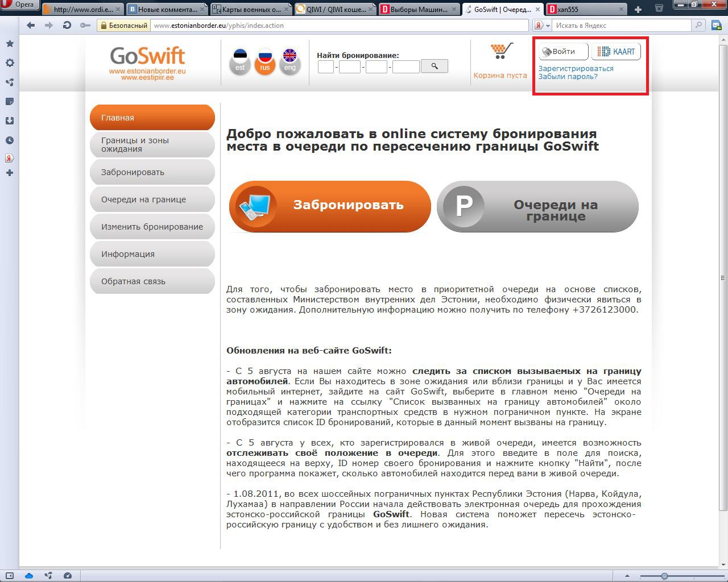
Task: Switch site language to English (eng)
Action: [290, 61]
